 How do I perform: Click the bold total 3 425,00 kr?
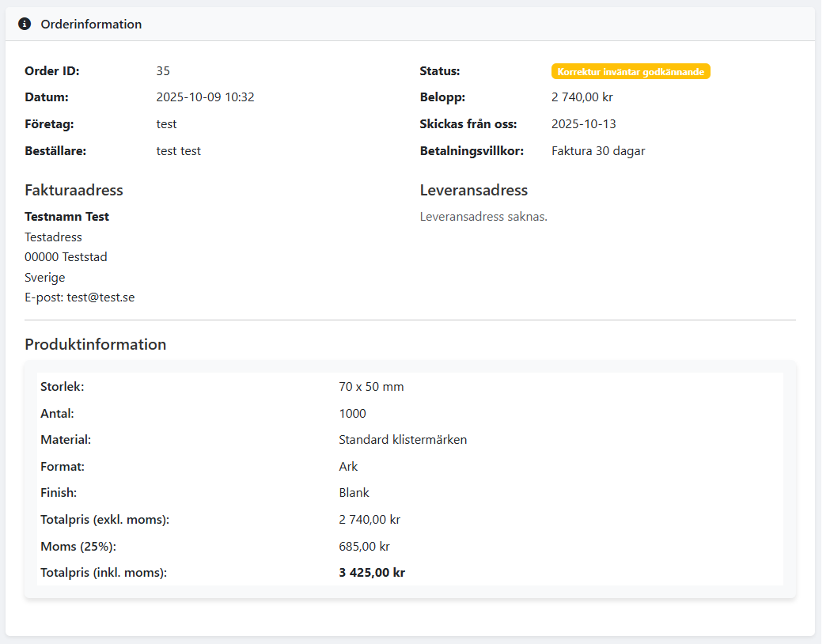371,573
